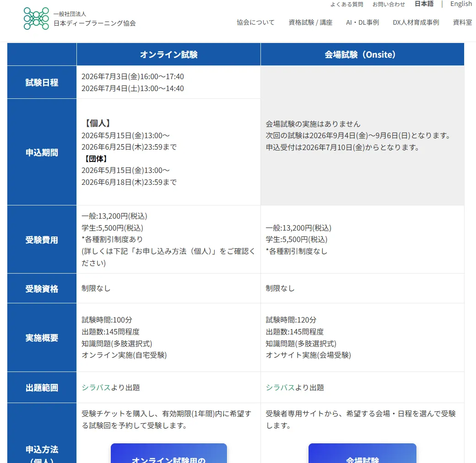Select the オンライン試験 column header

coord(168,54)
